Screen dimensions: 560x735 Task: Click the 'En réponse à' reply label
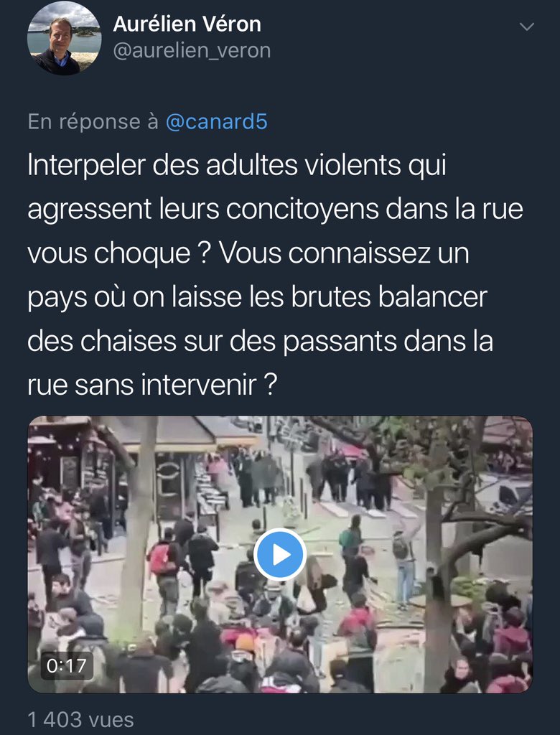[x=93, y=121]
